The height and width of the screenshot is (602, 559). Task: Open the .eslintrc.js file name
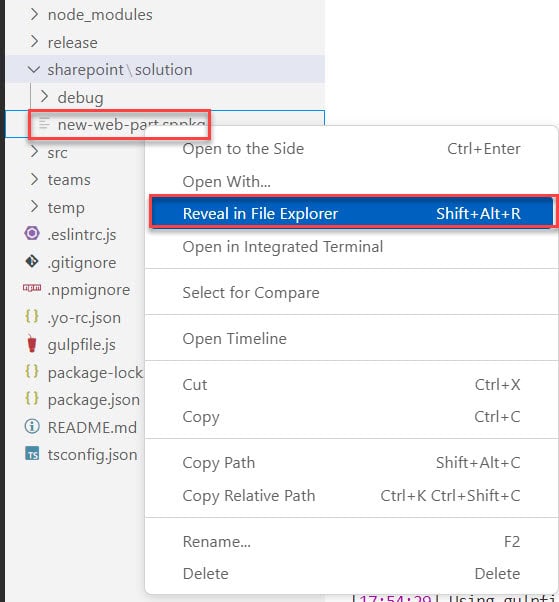[x=82, y=235]
